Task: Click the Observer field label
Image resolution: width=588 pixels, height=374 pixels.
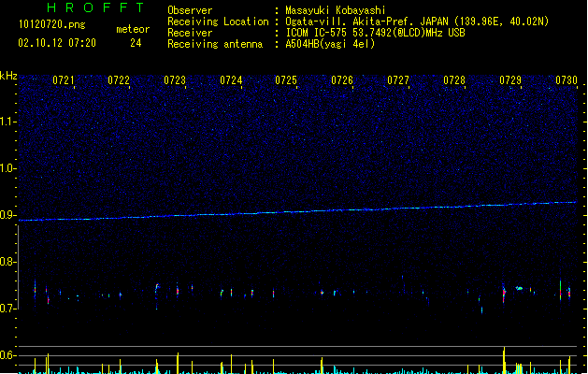Action: (x=190, y=10)
